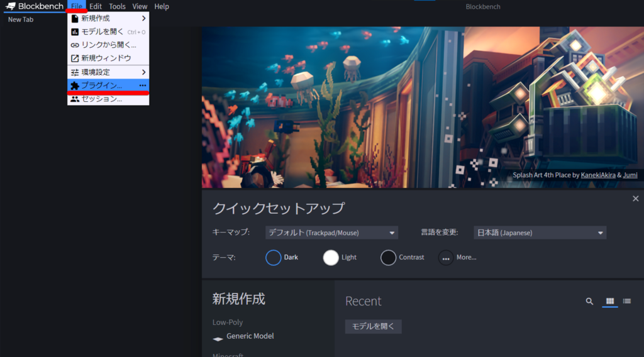The image size is (644, 357).
Task: Close the quick setup panel
Action: pyautogui.click(x=635, y=199)
